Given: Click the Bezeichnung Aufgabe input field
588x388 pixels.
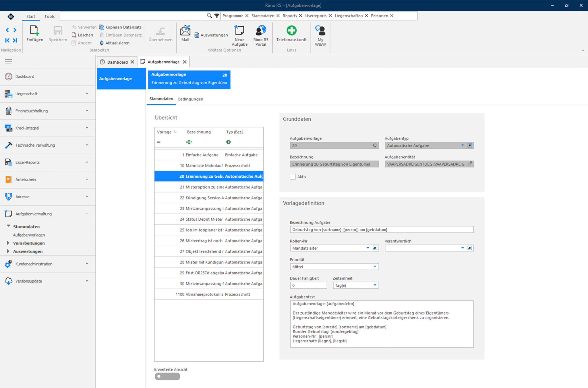Looking at the screenshot, I should [x=381, y=230].
